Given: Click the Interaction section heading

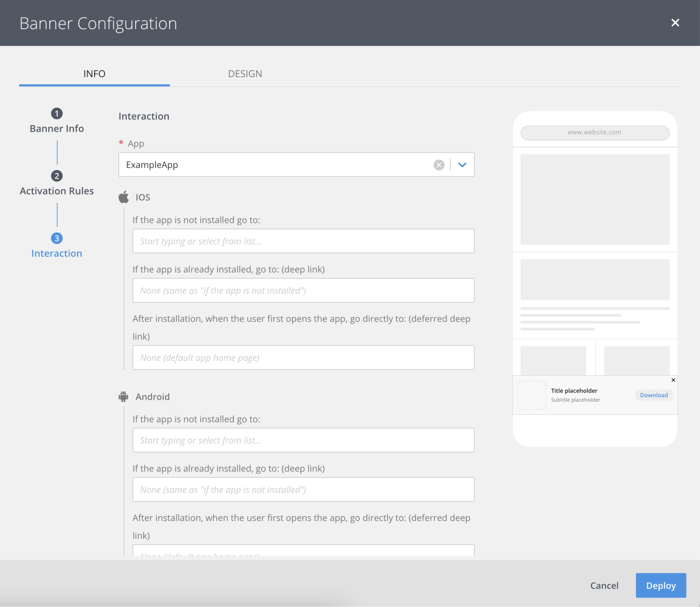Looking at the screenshot, I should point(144,116).
